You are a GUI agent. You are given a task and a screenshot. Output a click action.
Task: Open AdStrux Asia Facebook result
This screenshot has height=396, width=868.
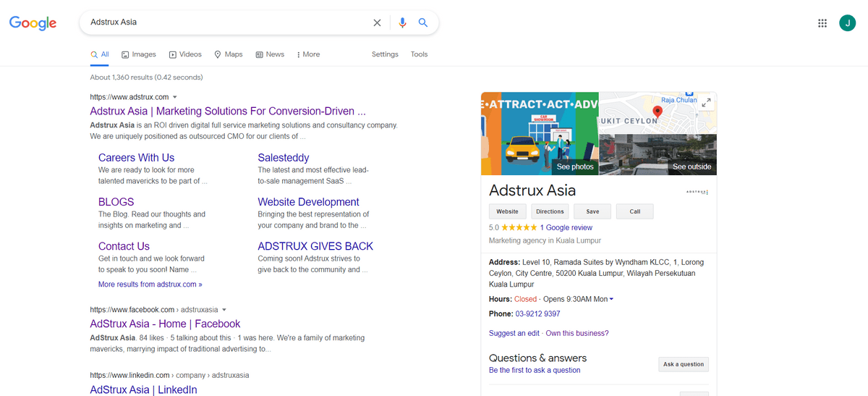pos(165,324)
